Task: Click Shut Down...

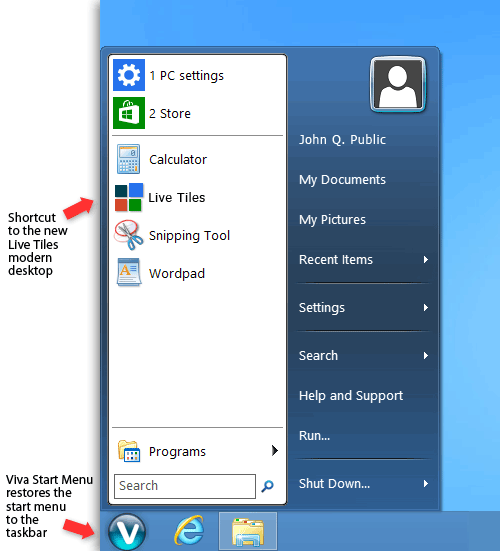Action: pos(334,484)
